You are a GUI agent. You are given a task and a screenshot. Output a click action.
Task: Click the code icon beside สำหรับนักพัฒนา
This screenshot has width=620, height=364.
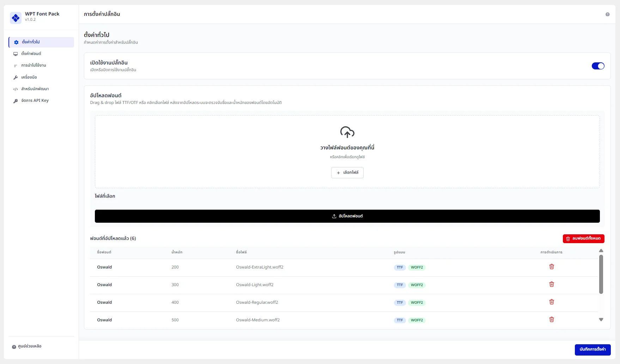[x=16, y=89]
